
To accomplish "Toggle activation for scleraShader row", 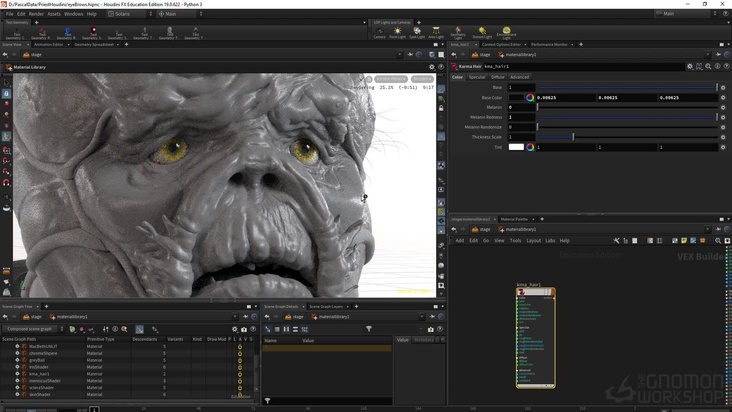I will [x=240, y=387].
